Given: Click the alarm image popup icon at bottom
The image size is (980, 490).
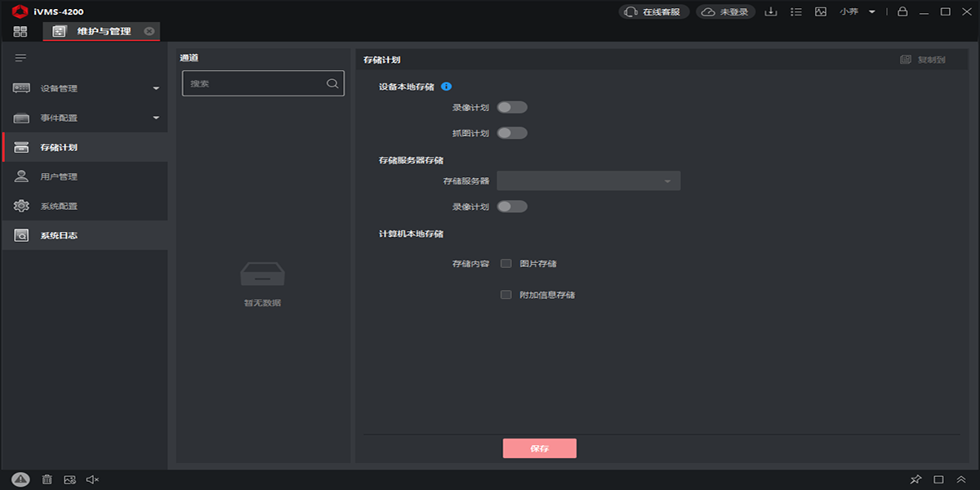Looking at the screenshot, I should 70,479.
